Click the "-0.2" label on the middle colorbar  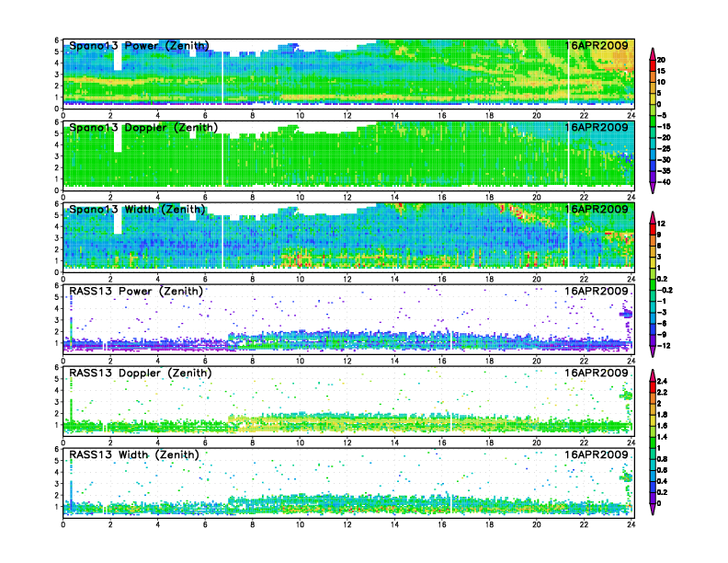665,291
